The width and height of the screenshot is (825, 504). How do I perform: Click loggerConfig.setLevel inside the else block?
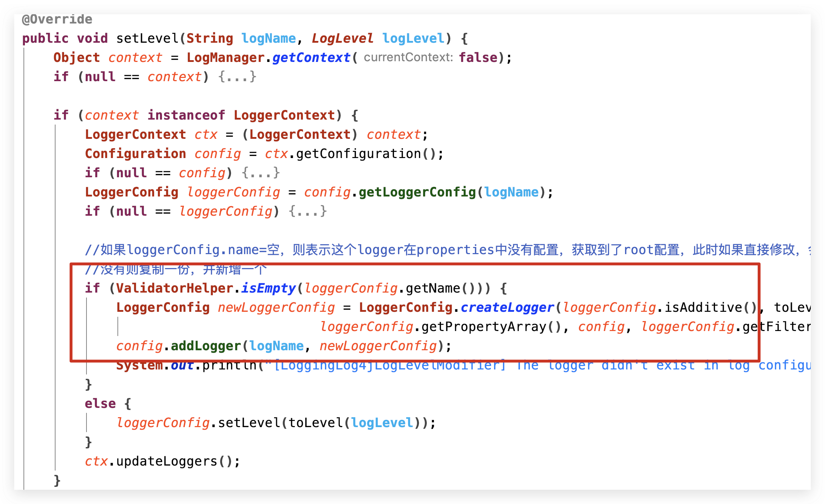(246, 422)
